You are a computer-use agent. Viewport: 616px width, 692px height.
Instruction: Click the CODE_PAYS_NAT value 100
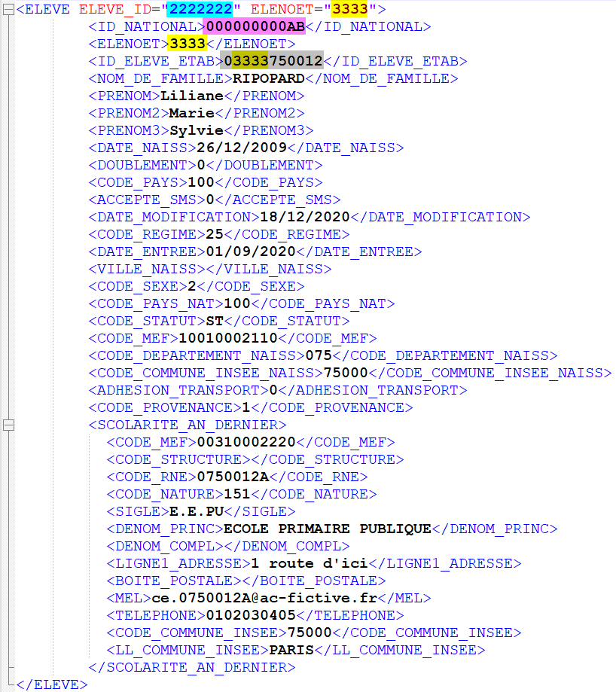pyautogui.click(x=237, y=303)
